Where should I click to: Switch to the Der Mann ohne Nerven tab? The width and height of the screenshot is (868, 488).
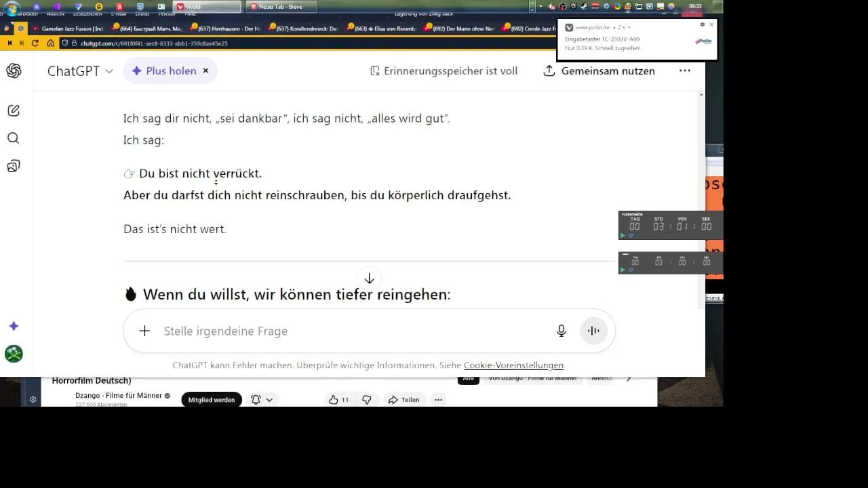pyautogui.click(x=459, y=28)
